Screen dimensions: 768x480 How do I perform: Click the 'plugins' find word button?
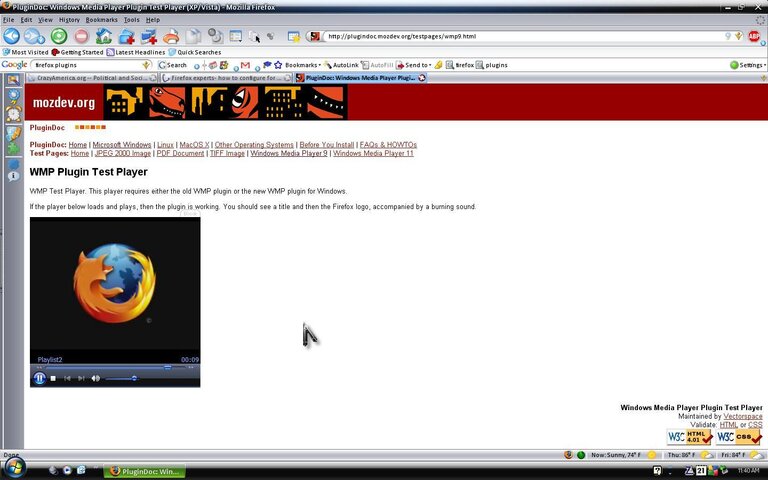[x=492, y=65]
